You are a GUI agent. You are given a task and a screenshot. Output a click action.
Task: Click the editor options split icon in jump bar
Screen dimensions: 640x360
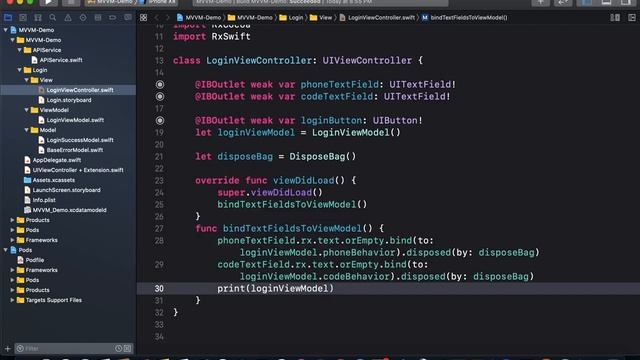(615, 18)
